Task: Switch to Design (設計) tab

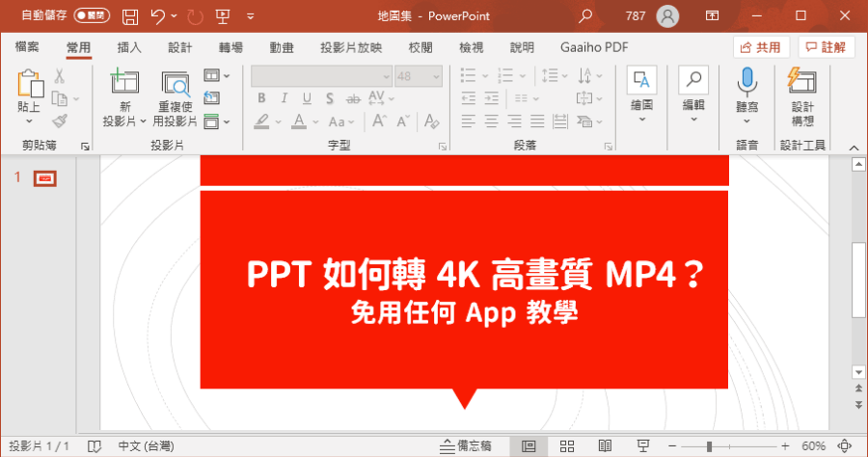Action: click(180, 47)
